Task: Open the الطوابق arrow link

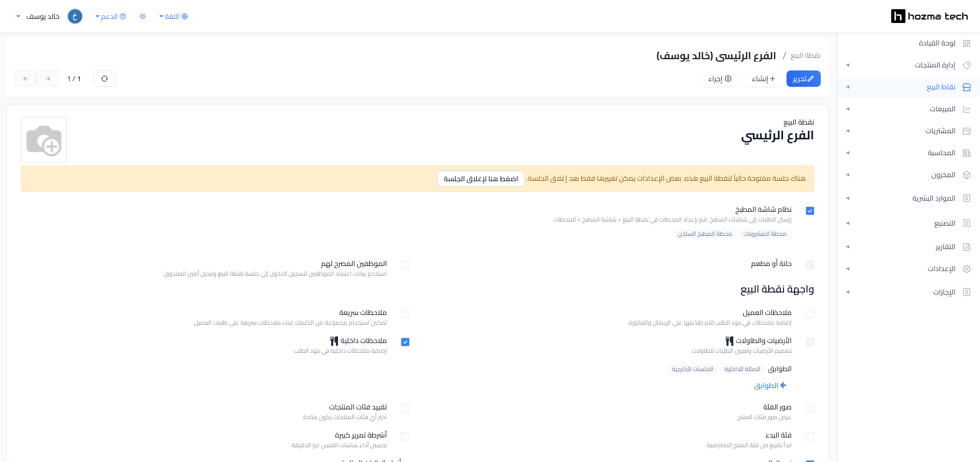Action: [770, 385]
